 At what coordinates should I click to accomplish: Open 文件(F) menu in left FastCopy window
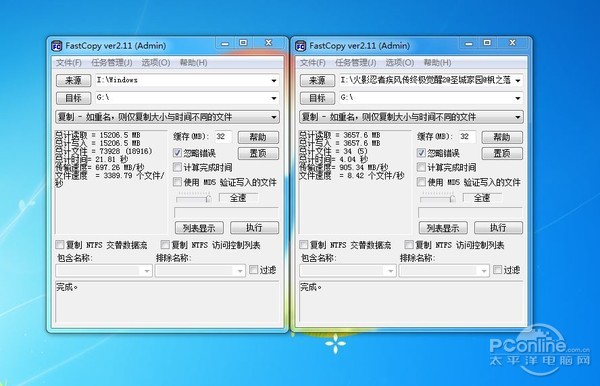pyautogui.click(x=69, y=62)
